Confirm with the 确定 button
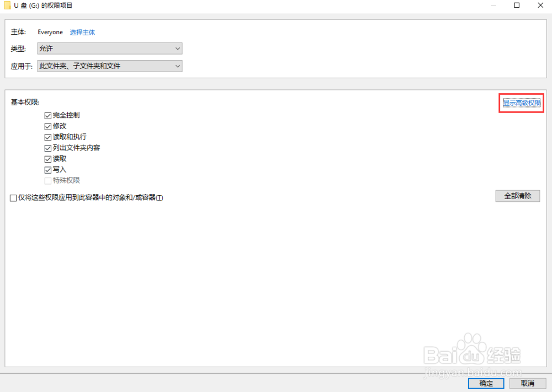 tap(486, 383)
